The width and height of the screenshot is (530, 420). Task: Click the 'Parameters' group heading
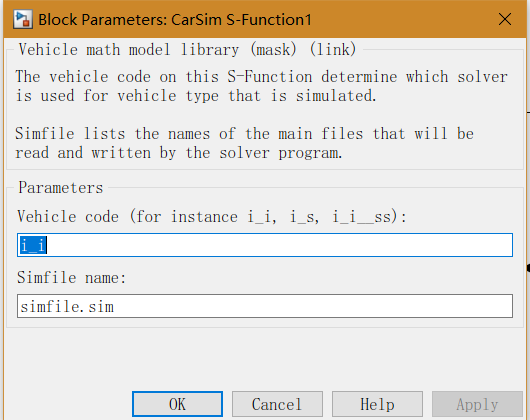61,188
